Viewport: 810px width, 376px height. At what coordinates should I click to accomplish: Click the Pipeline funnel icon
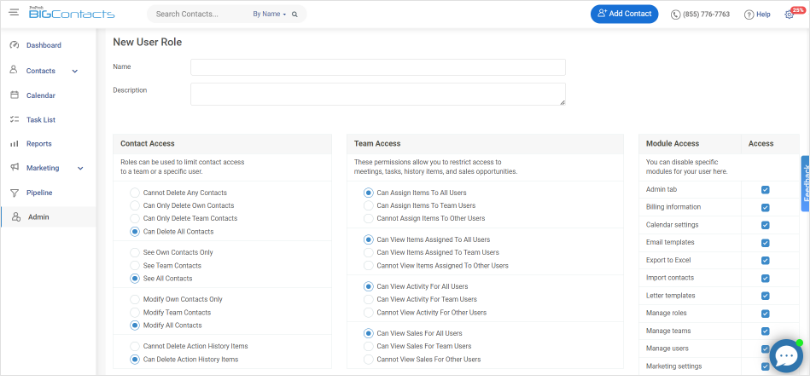[14, 193]
